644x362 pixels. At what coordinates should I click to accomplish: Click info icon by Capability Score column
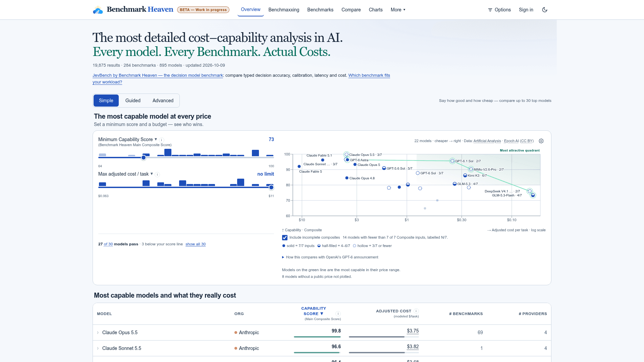pyautogui.click(x=338, y=314)
